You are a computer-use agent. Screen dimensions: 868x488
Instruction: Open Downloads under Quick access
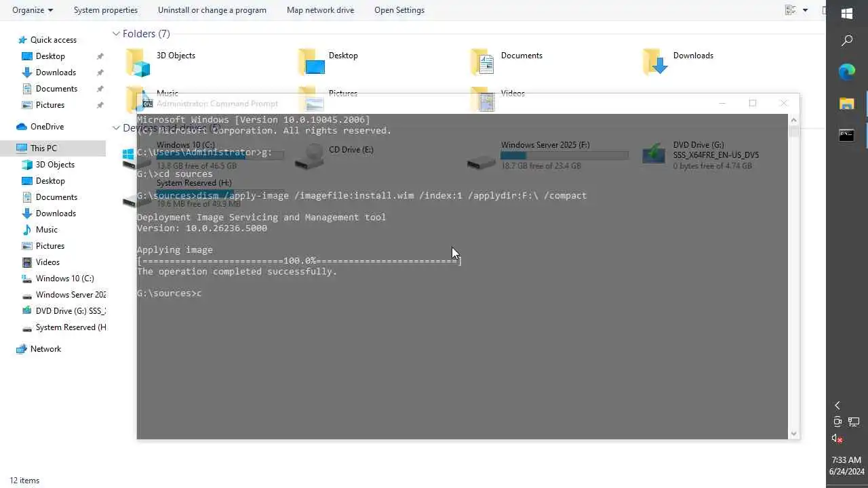coord(56,73)
